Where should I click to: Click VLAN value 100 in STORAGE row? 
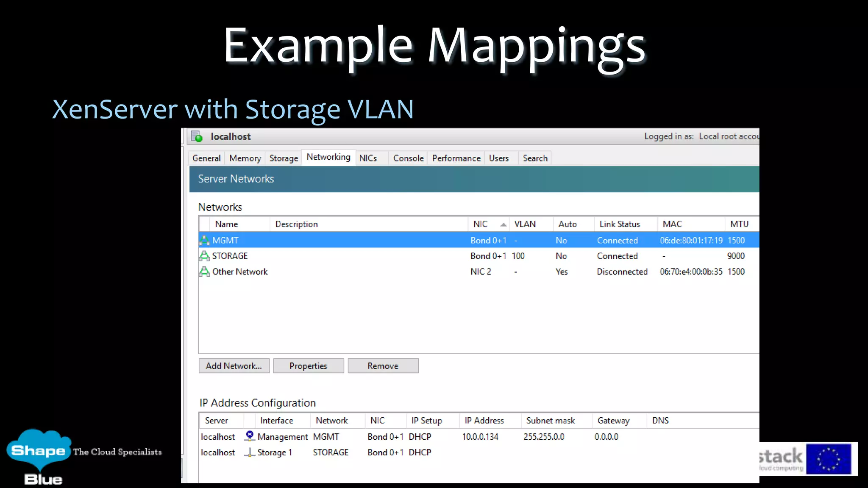coord(518,256)
